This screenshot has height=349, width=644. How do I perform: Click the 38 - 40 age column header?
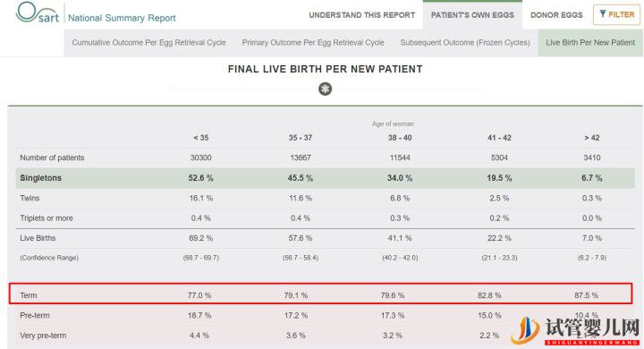[x=400, y=138]
